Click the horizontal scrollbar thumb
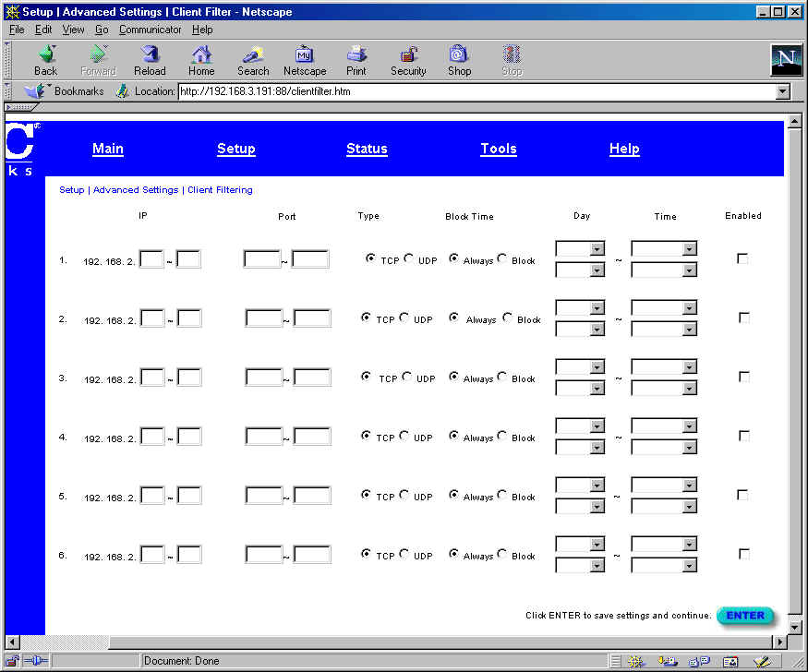808x672 pixels. click(65, 642)
